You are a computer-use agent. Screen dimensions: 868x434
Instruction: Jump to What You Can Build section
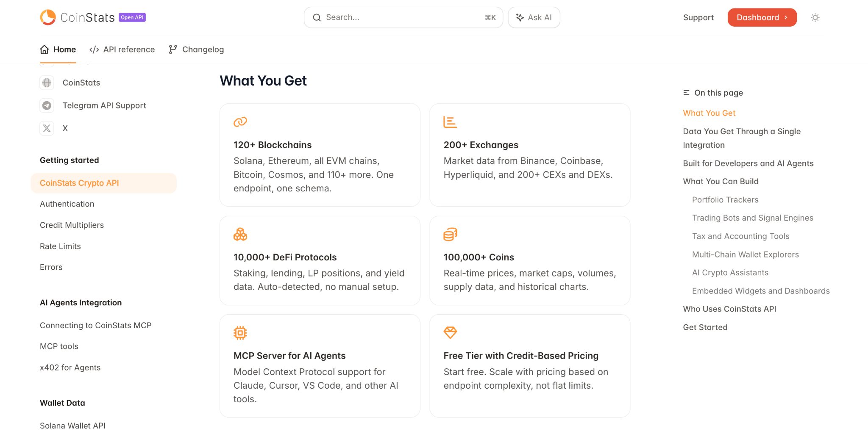[721, 181]
